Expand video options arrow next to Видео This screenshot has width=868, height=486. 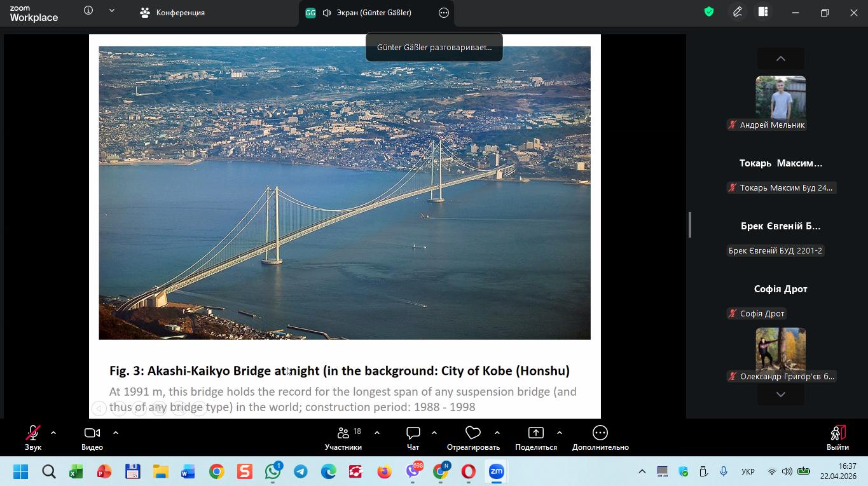(x=116, y=433)
